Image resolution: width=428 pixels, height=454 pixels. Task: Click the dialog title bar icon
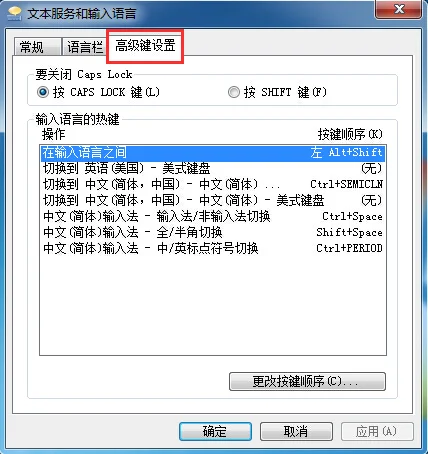(x=14, y=13)
